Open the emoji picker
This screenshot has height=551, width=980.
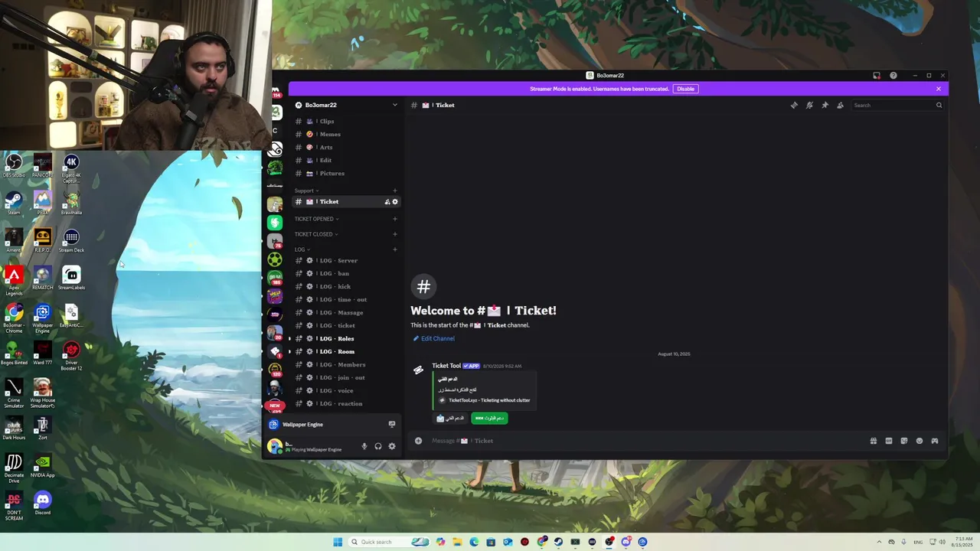tap(920, 441)
